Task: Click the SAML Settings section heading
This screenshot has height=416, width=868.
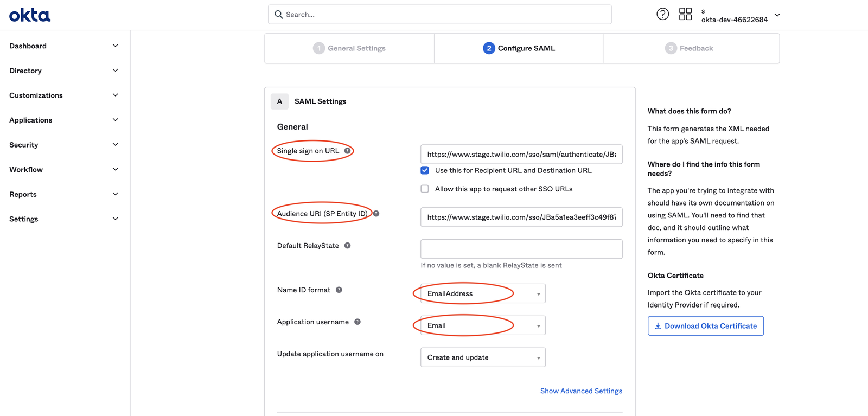Action: click(x=320, y=101)
